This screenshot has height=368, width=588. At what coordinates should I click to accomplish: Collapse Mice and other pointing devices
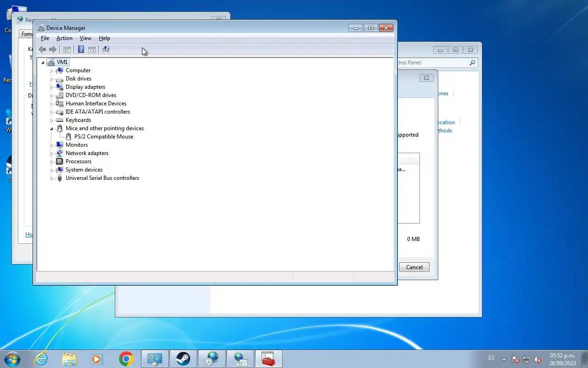(x=51, y=129)
